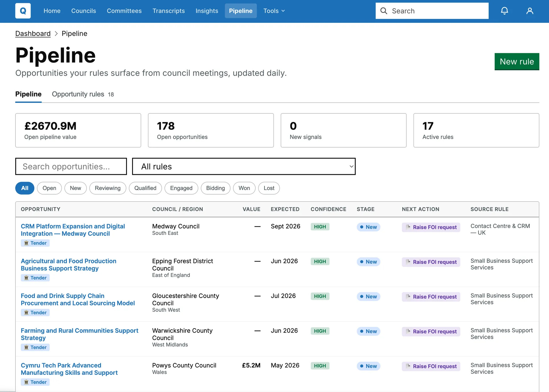Click the Tender tag icon under Cymru Tech Park
The image size is (549, 392).
pos(26,382)
